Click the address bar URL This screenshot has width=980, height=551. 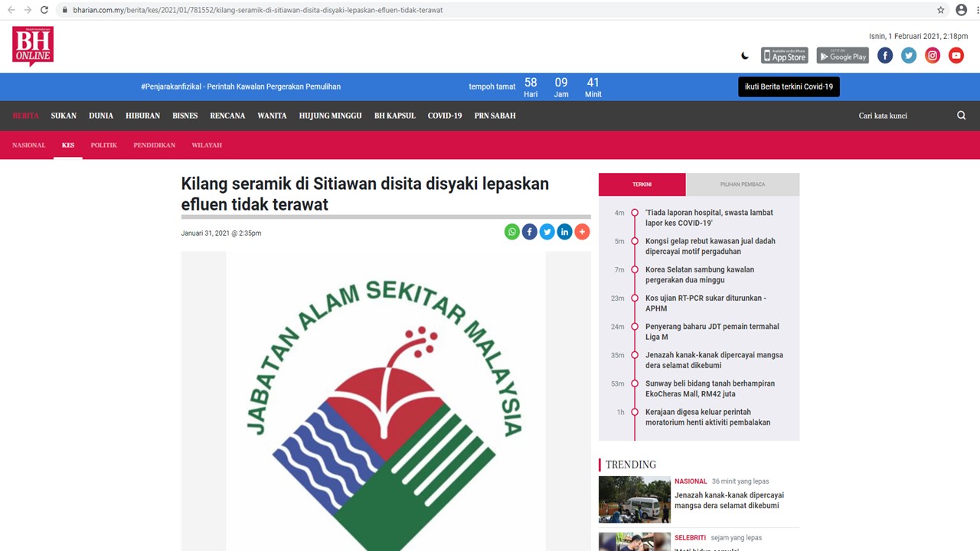pyautogui.click(x=258, y=10)
